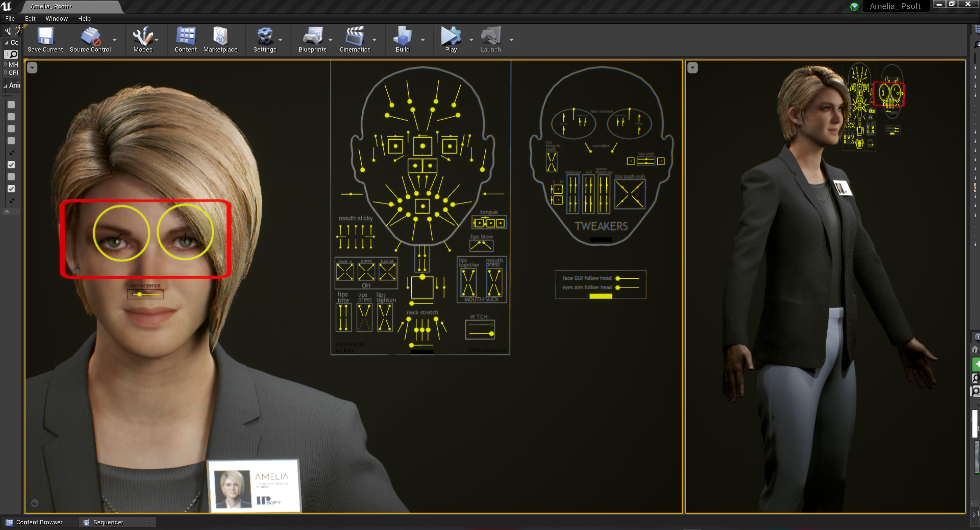Click the face GUI follow head slider

628,278
